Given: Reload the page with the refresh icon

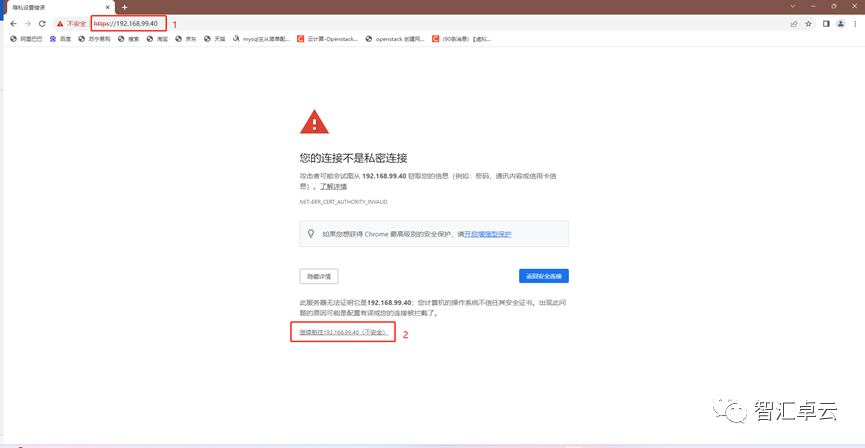Looking at the screenshot, I should (x=42, y=24).
